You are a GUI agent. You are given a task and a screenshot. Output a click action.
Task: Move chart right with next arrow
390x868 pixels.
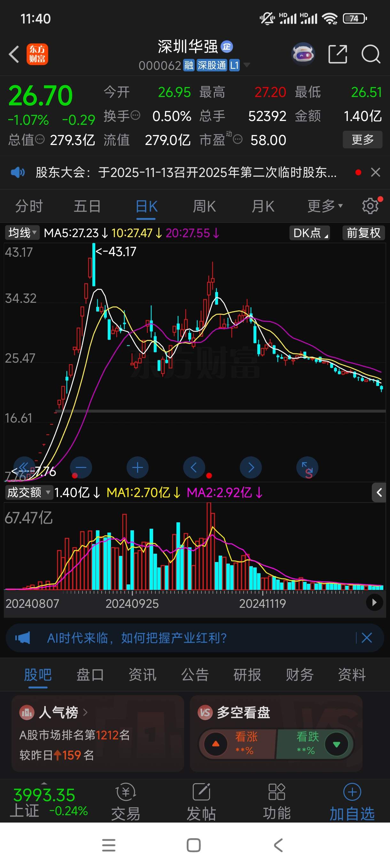click(x=251, y=467)
